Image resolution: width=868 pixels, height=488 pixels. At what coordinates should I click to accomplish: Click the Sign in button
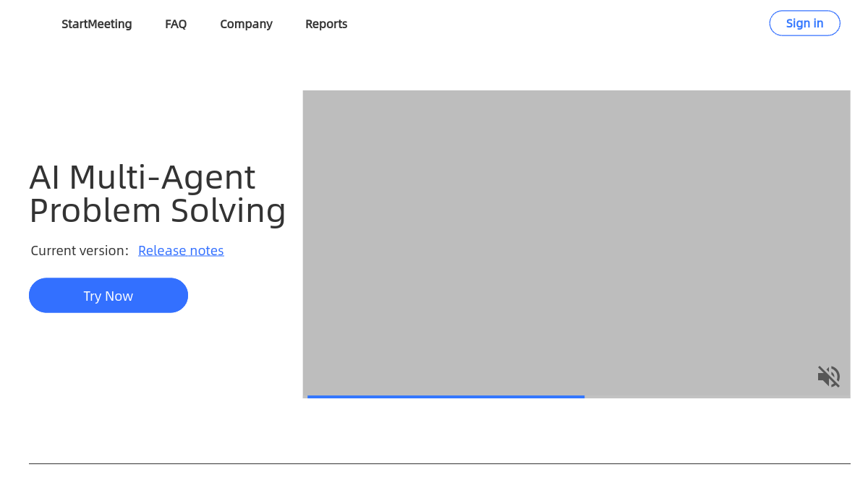pos(804,23)
